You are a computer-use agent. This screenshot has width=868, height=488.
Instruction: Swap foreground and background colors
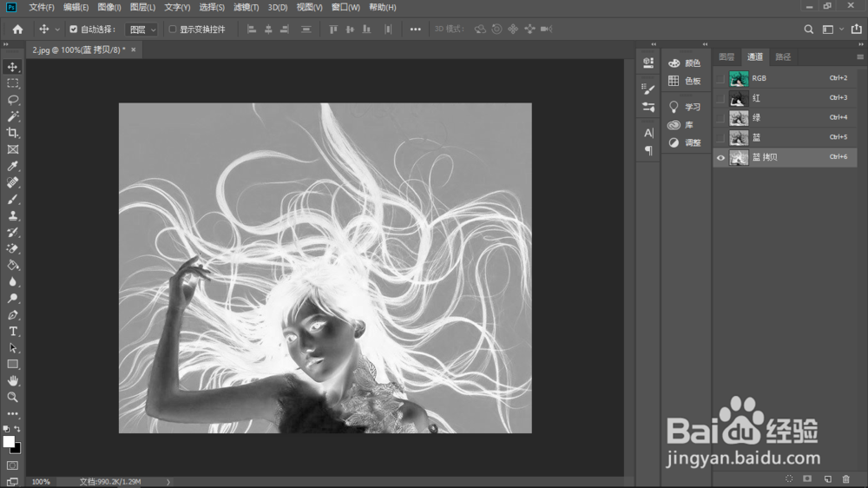click(x=17, y=429)
